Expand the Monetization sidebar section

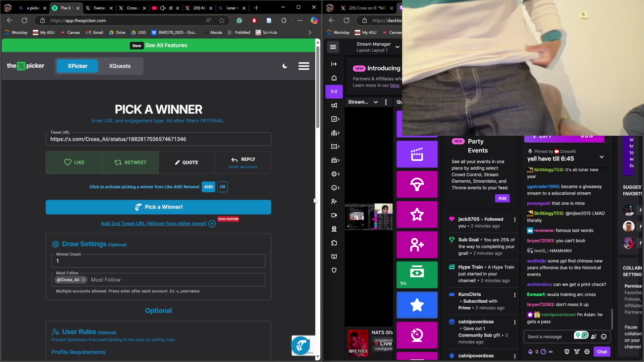[x=335, y=160]
